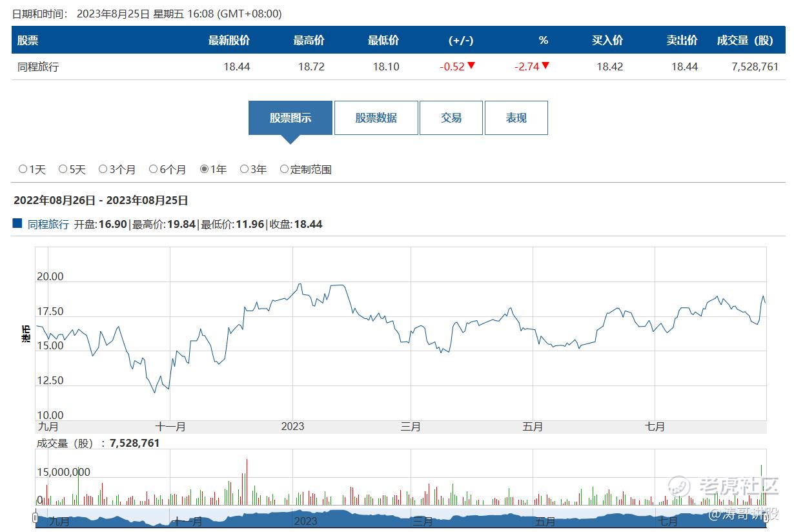
Task: Open the 交易 tab
Action: [451, 118]
